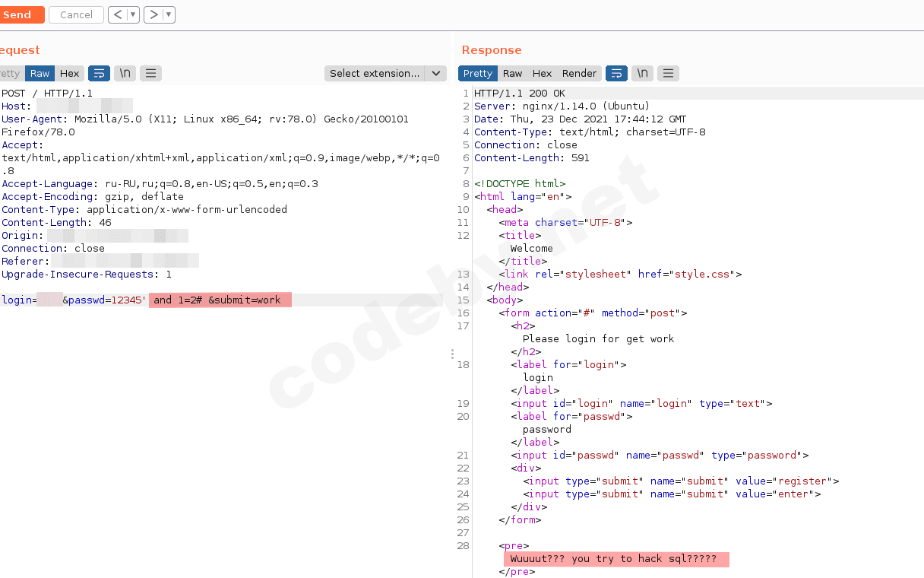Open forward history dropdown arrow
This screenshot has width=924, height=578.
(x=169, y=14)
